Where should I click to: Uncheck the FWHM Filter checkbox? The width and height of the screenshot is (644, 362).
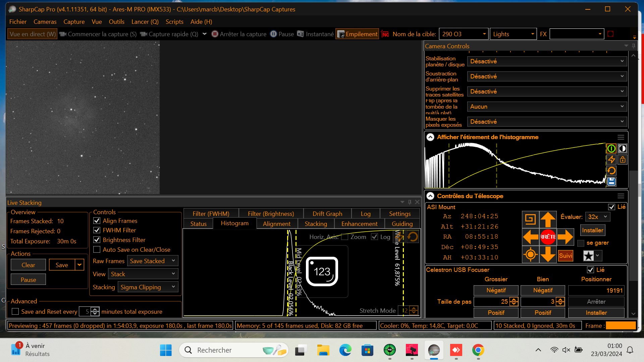[97, 230]
